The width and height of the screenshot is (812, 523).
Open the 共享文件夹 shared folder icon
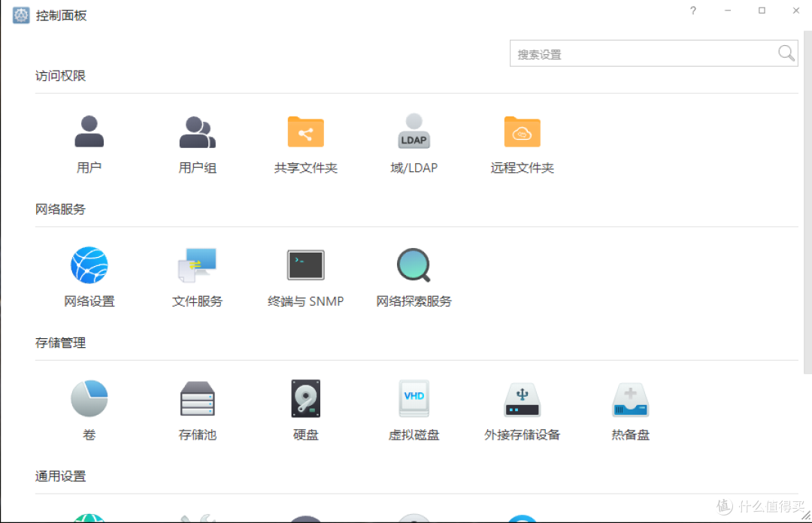305,132
